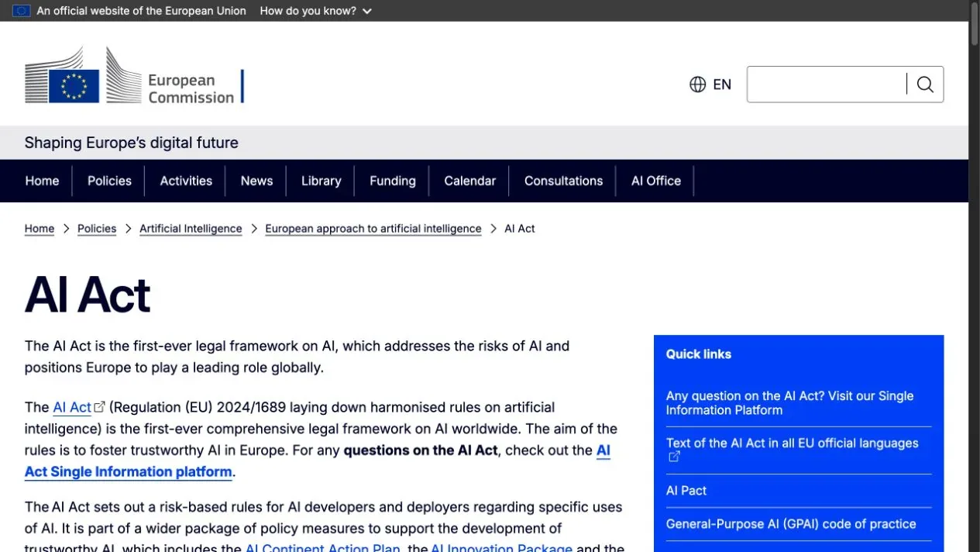Click the AI Act page heading

pos(88,295)
